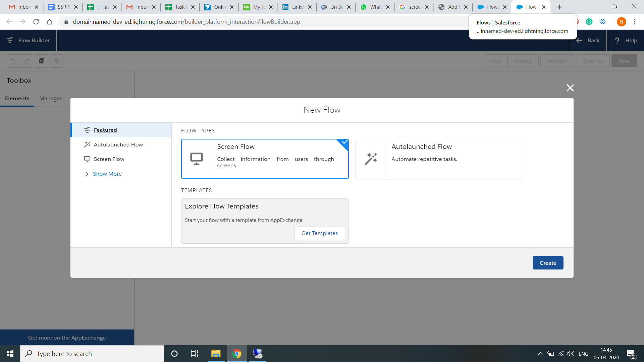
Task: Click the Create button
Action: pyautogui.click(x=548, y=263)
